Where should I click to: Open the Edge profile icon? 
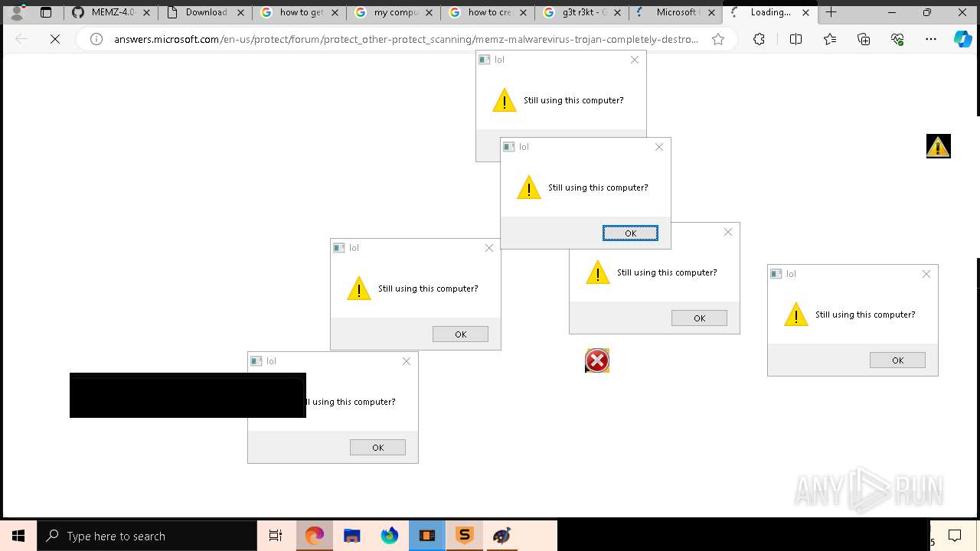click(17, 12)
